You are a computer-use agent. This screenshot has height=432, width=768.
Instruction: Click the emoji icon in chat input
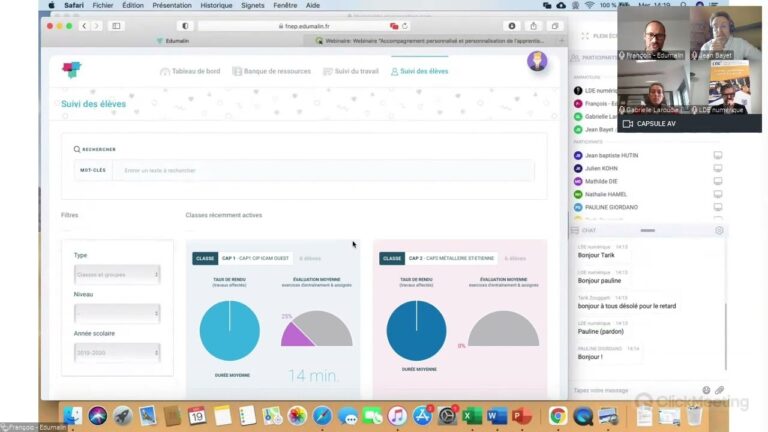(x=706, y=390)
